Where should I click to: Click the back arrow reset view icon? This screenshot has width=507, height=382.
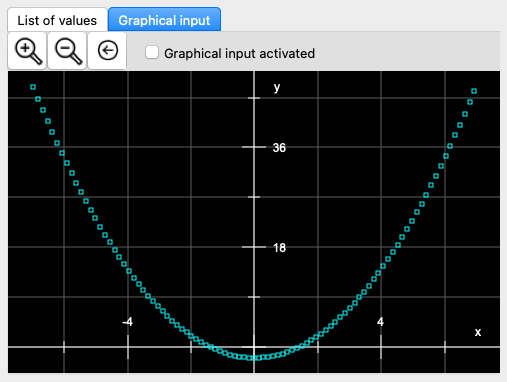[x=107, y=51]
